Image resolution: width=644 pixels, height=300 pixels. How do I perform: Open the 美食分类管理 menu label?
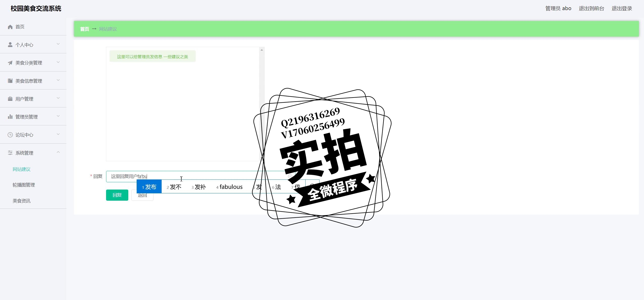tap(29, 63)
